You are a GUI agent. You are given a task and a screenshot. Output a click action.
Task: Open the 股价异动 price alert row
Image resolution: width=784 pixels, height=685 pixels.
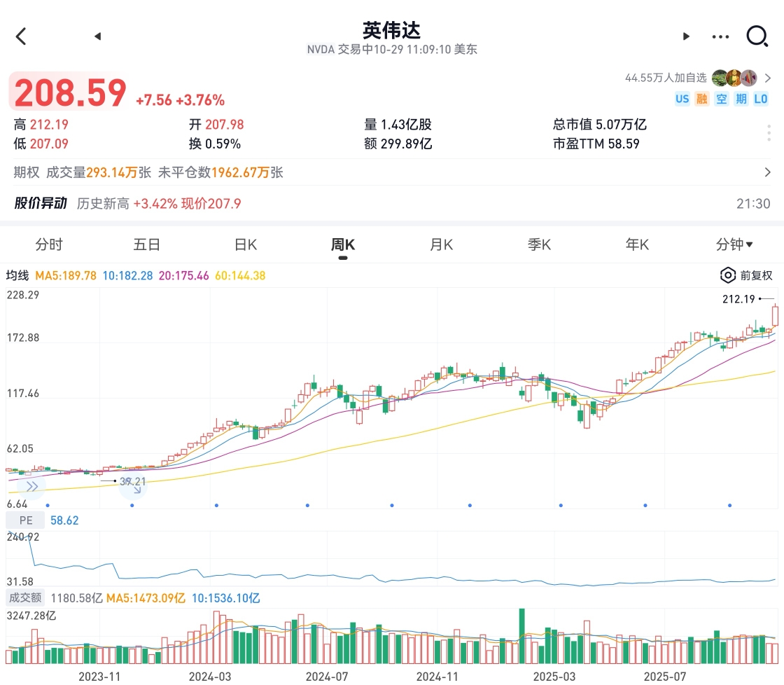pos(392,203)
